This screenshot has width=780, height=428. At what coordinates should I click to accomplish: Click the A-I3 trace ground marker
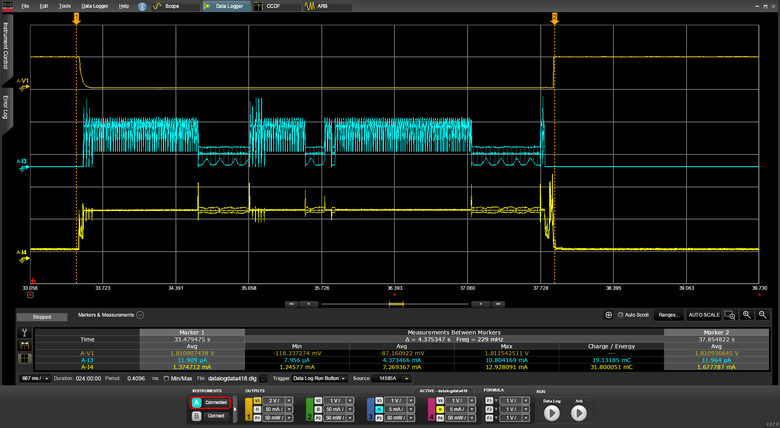[x=23, y=165]
